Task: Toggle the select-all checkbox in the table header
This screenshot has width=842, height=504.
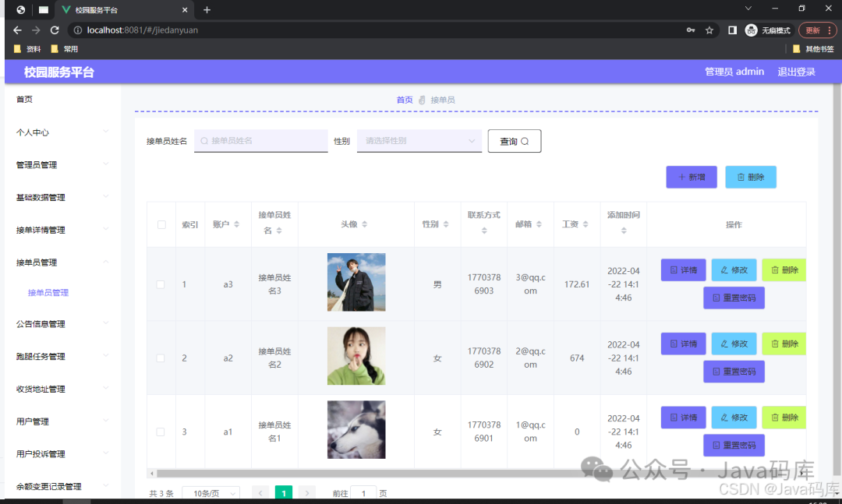Action: (x=161, y=224)
